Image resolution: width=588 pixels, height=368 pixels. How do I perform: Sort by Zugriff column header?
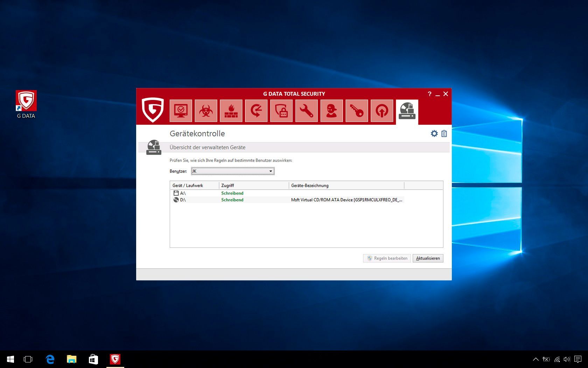[254, 185]
